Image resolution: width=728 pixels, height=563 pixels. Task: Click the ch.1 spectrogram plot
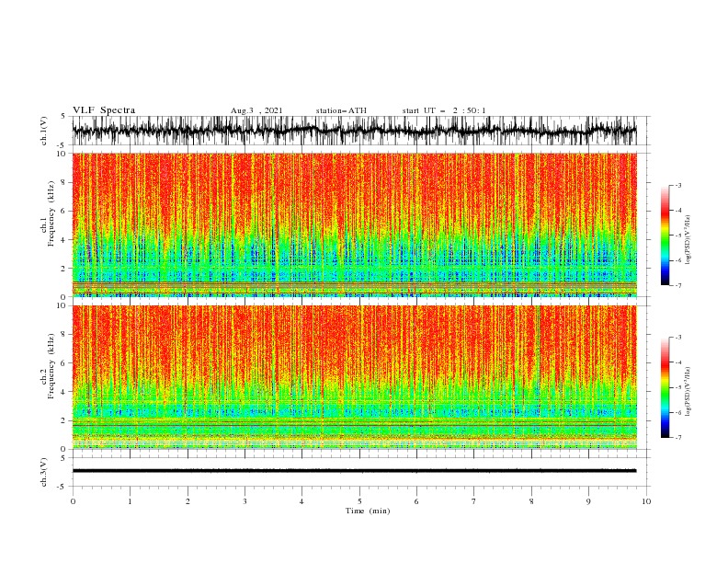click(354, 224)
